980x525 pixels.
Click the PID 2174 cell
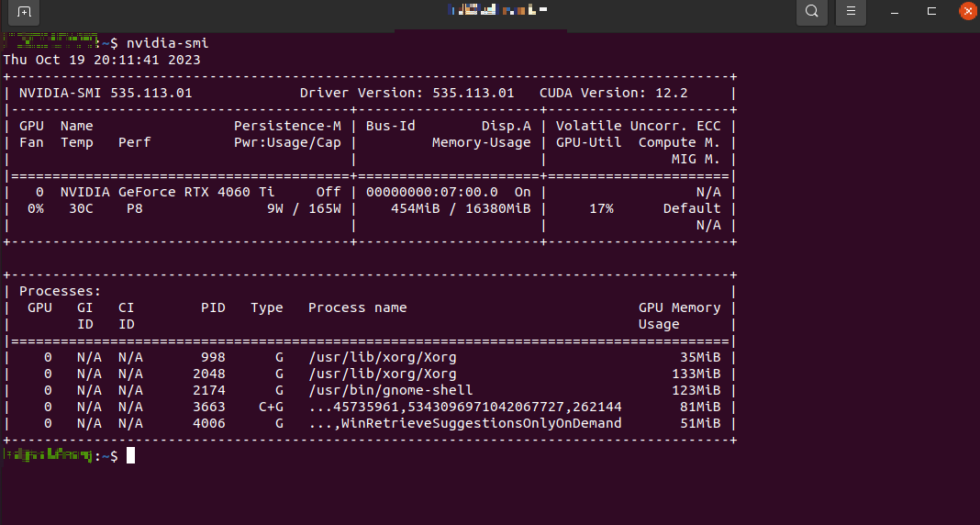(208, 391)
